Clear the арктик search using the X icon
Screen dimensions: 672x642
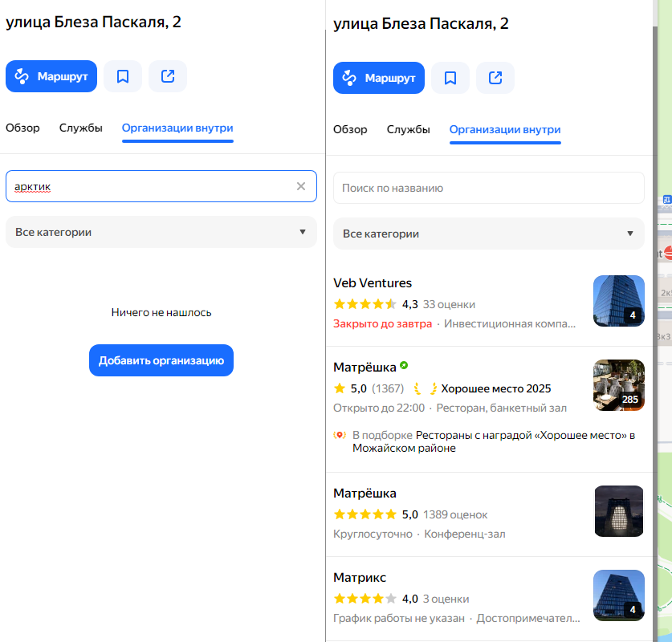(300, 185)
